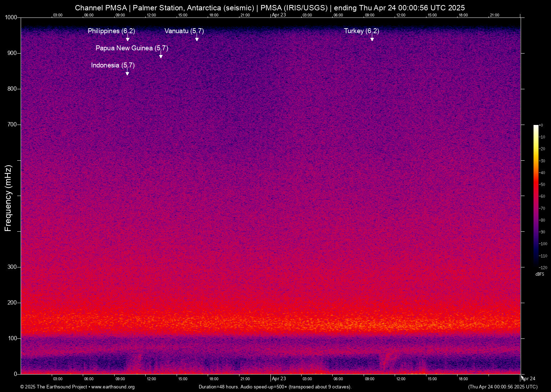The height and width of the screenshot is (392, 551).
Task: Click the dBFS color scale bar
Action: tap(536, 196)
